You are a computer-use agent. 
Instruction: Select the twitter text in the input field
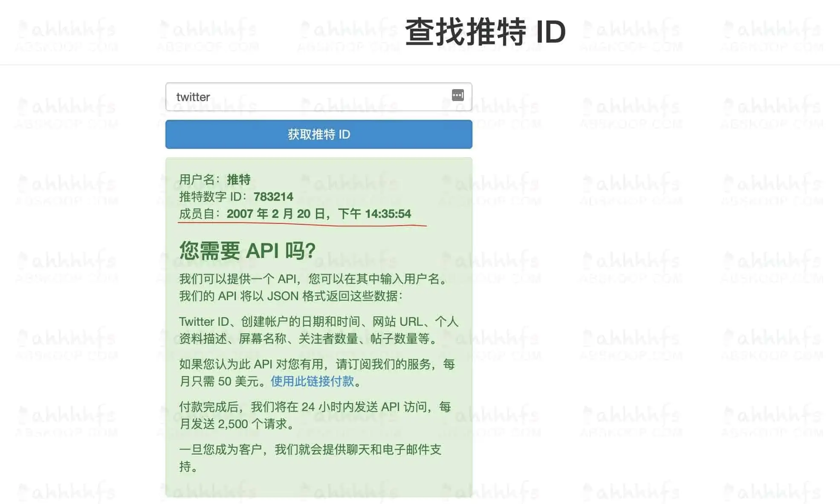click(193, 97)
